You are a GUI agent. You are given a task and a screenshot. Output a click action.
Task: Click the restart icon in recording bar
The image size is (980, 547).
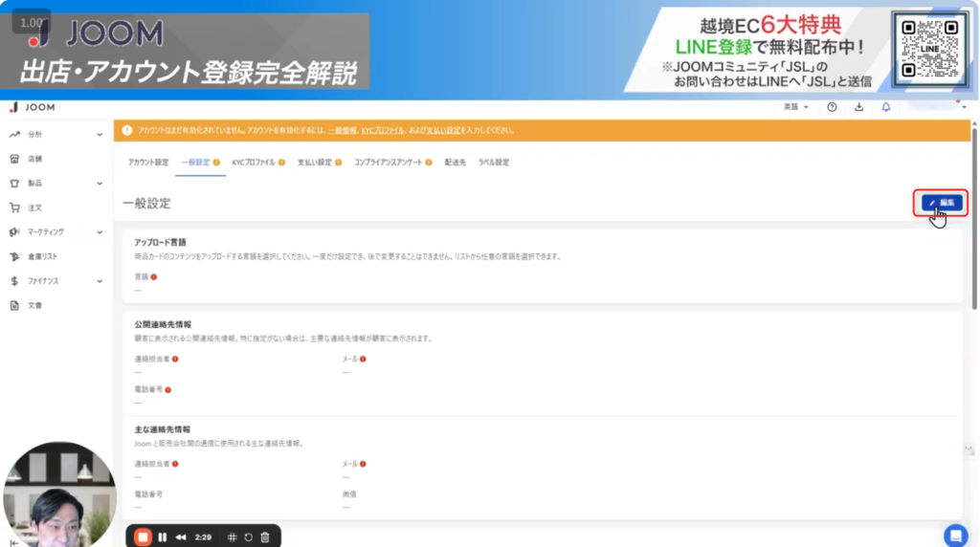pos(248,537)
